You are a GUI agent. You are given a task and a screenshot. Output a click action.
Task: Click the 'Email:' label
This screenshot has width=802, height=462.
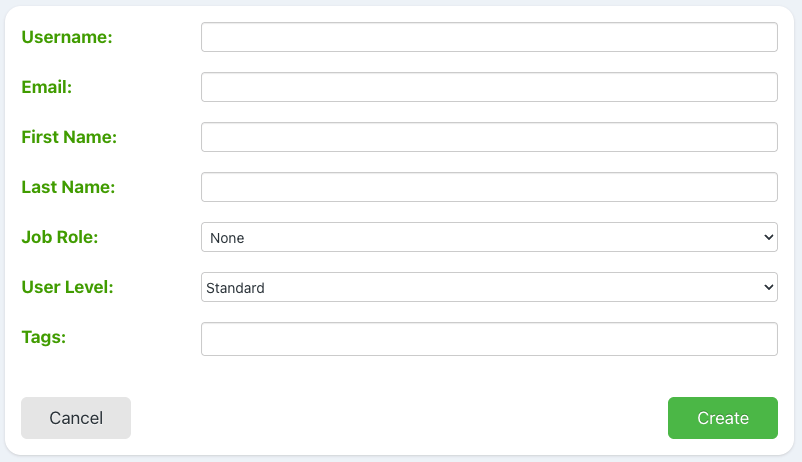[x=47, y=87]
